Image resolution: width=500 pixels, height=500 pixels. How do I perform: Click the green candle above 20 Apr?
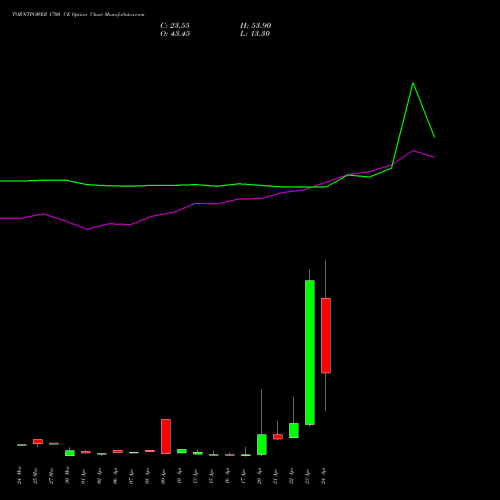click(x=262, y=444)
